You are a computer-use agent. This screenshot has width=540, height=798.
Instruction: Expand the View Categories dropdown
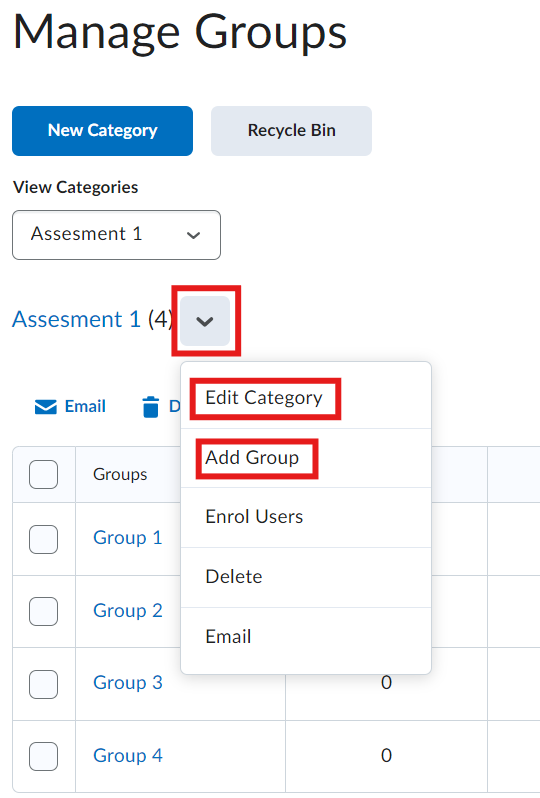pos(116,235)
